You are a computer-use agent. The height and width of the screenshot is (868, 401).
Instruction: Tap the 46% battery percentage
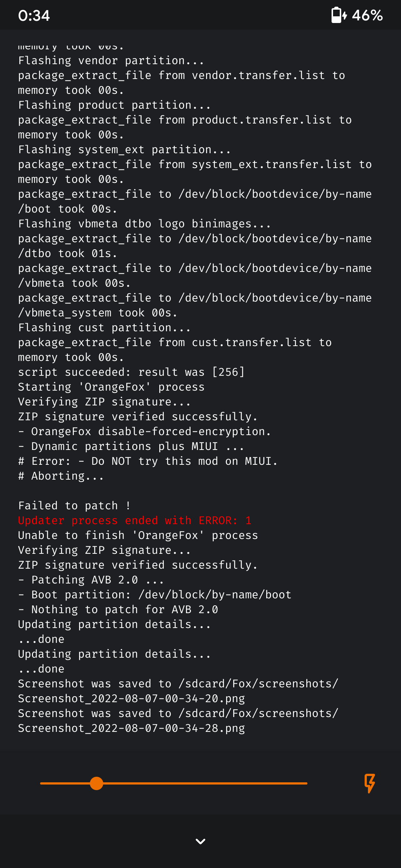pos(367,15)
